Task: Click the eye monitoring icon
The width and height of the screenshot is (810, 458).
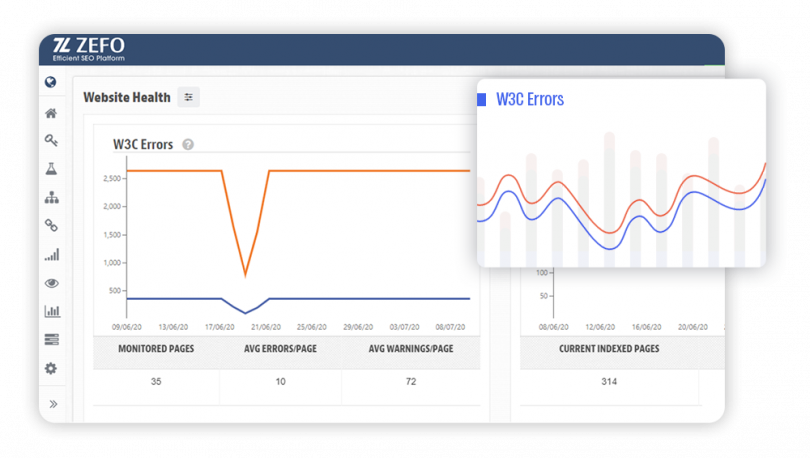Action: 51,283
